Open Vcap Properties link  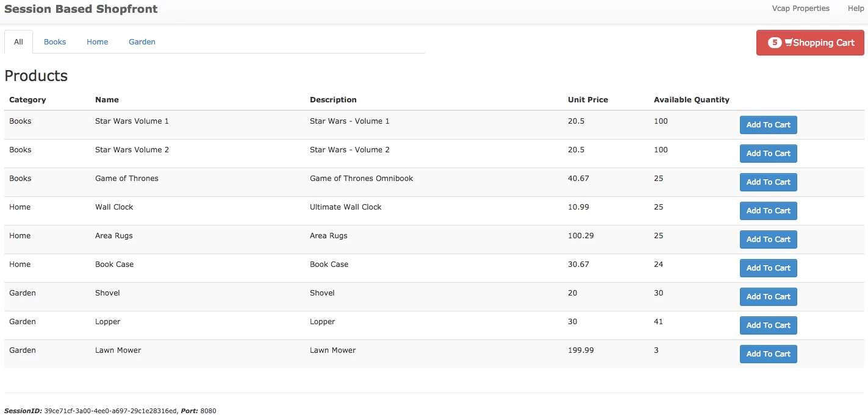[x=801, y=9]
